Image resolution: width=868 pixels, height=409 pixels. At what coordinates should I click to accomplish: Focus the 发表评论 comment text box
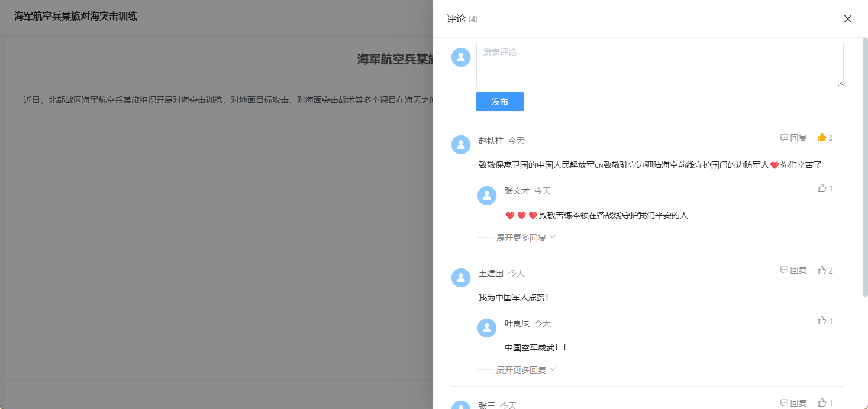pyautogui.click(x=659, y=65)
